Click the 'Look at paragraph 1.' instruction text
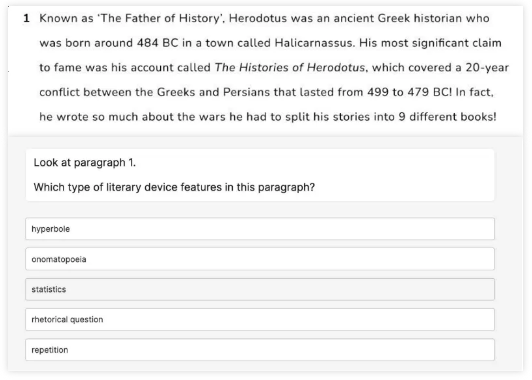 tap(84, 163)
